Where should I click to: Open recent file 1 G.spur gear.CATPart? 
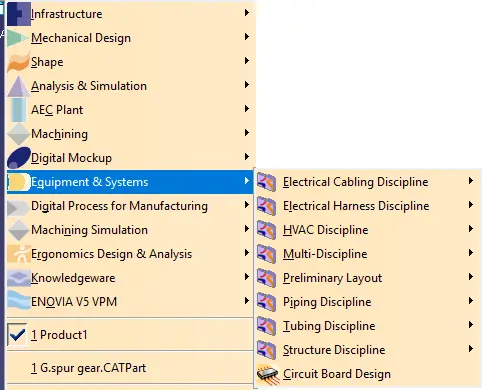point(130,368)
